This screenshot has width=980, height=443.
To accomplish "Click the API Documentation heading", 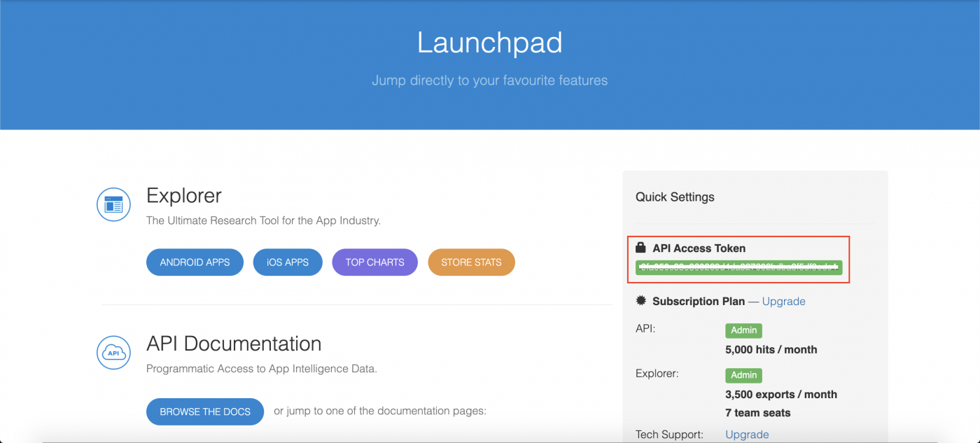I will [x=234, y=344].
